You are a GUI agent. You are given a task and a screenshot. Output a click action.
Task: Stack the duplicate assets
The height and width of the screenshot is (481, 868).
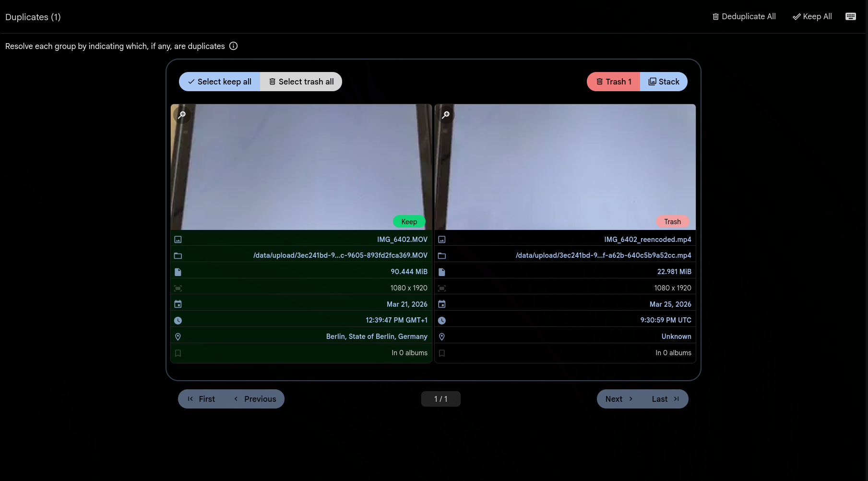(x=664, y=81)
